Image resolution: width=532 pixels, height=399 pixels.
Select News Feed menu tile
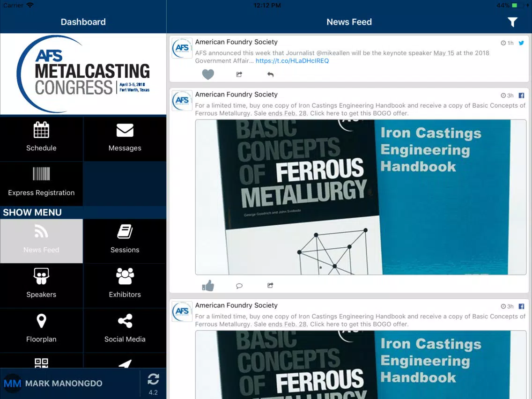(x=41, y=241)
